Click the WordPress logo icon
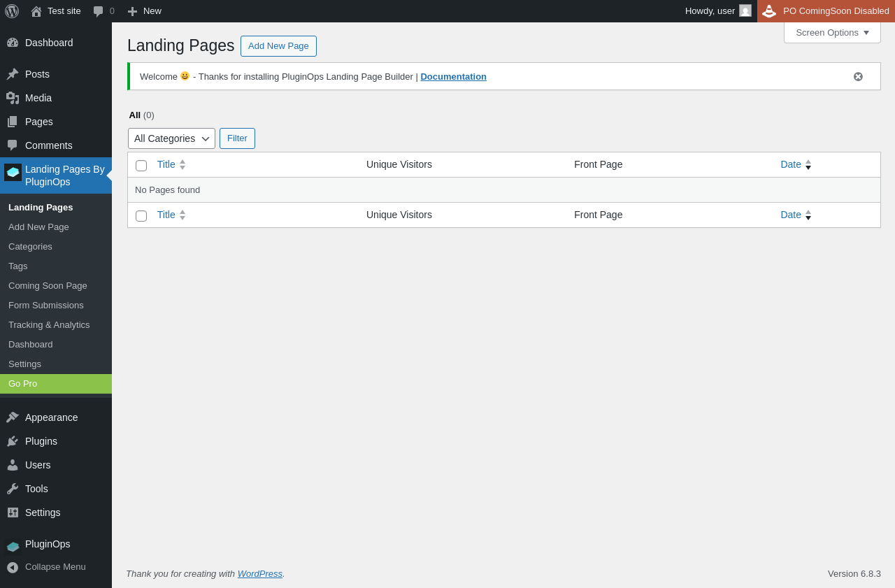The height and width of the screenshot is (588, 895). pos(12,11)
